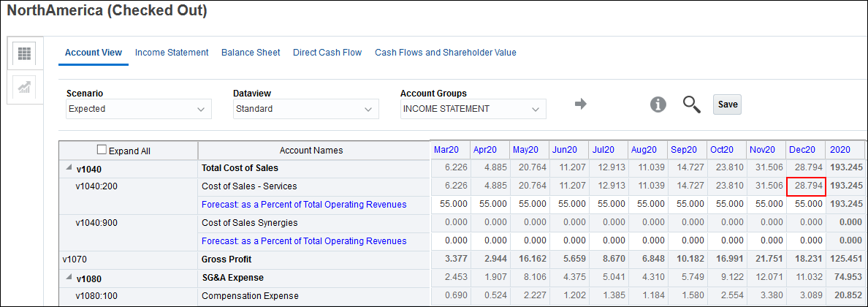Switch to the Income Statement tab
Viewport: 868px width, 307px height.
click(172, 53)
